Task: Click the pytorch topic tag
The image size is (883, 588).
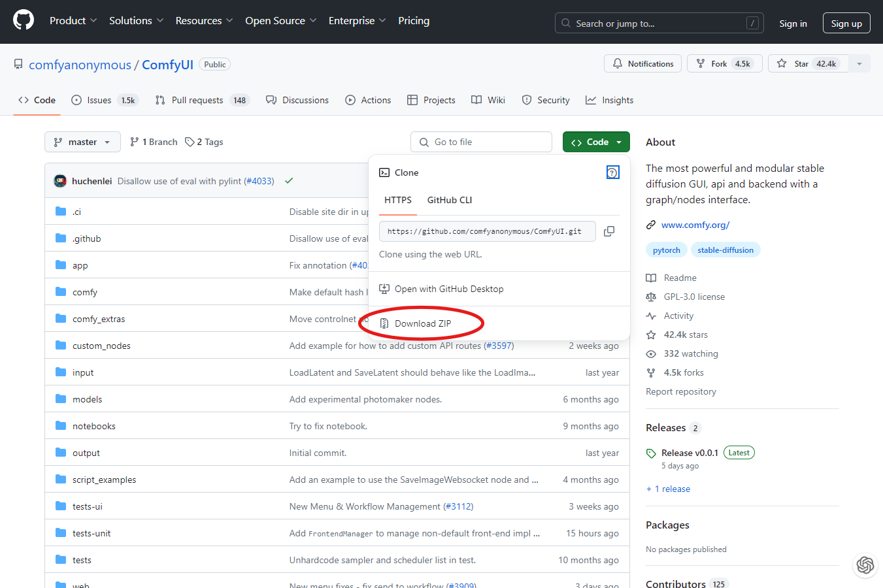Action: coord(667,250)
